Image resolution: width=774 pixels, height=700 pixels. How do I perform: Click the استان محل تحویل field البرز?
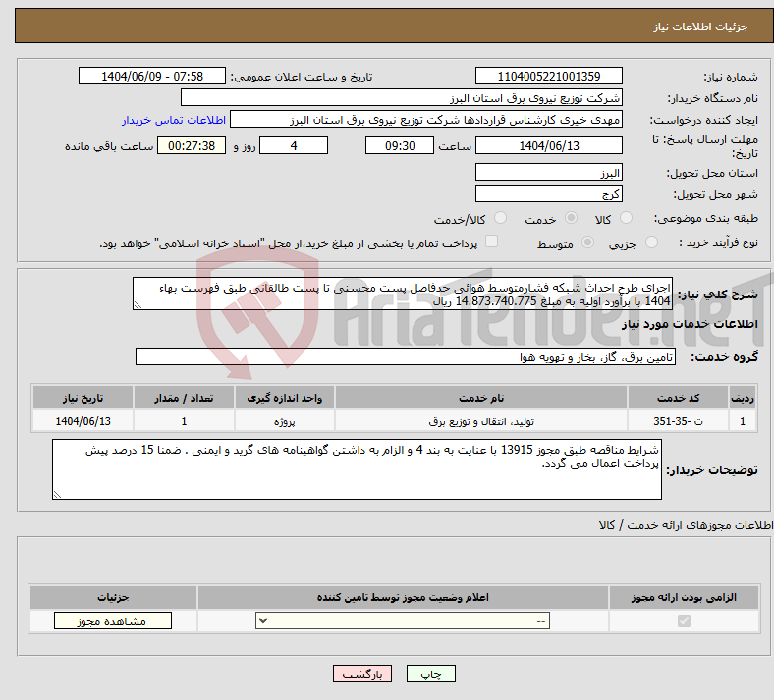click(549, 172)
